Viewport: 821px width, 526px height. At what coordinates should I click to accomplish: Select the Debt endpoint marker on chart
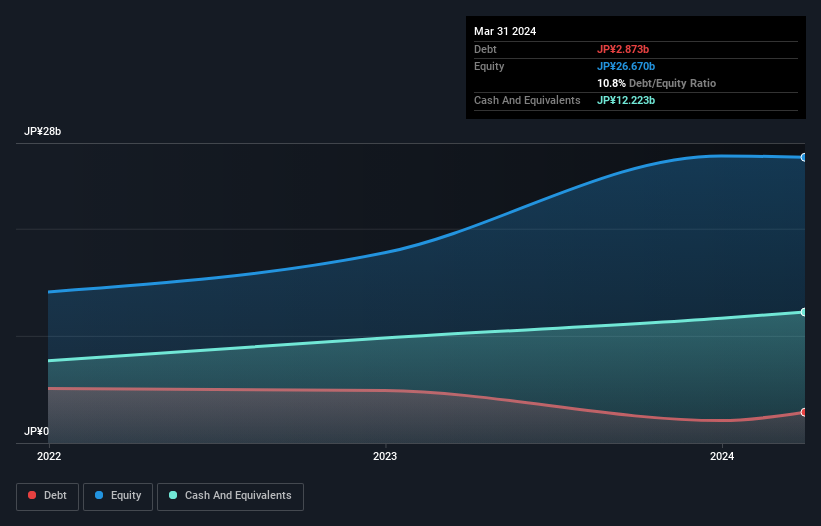click(x=804, y=412)
